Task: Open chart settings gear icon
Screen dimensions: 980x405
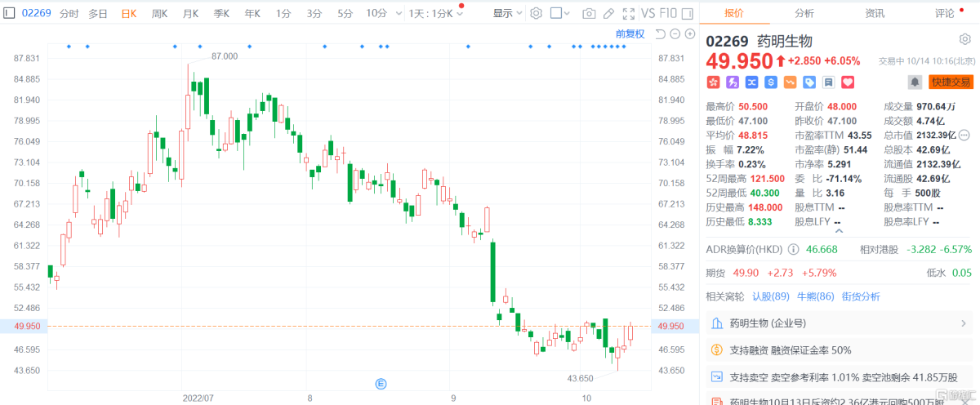Action: [536, 13]
